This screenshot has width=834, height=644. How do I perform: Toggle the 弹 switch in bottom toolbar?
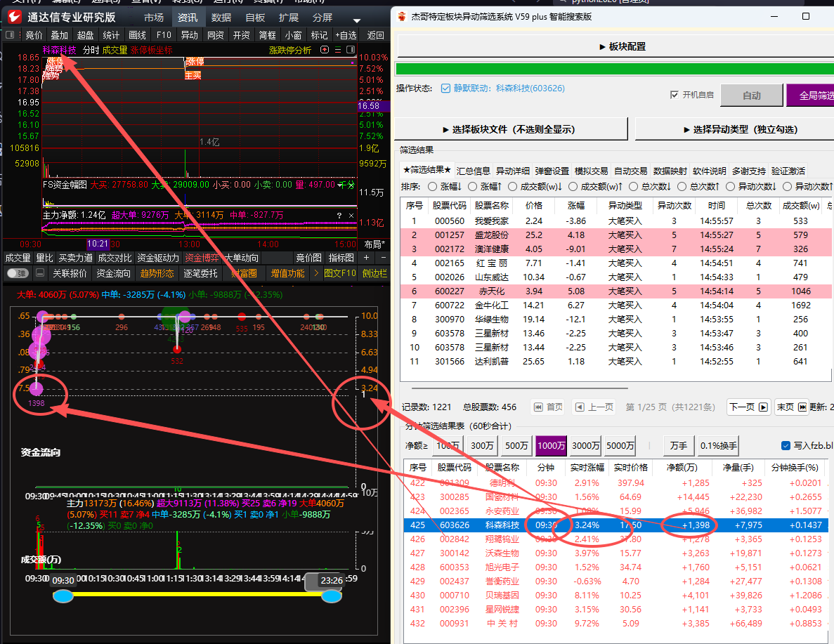click(x=18, y=273)
